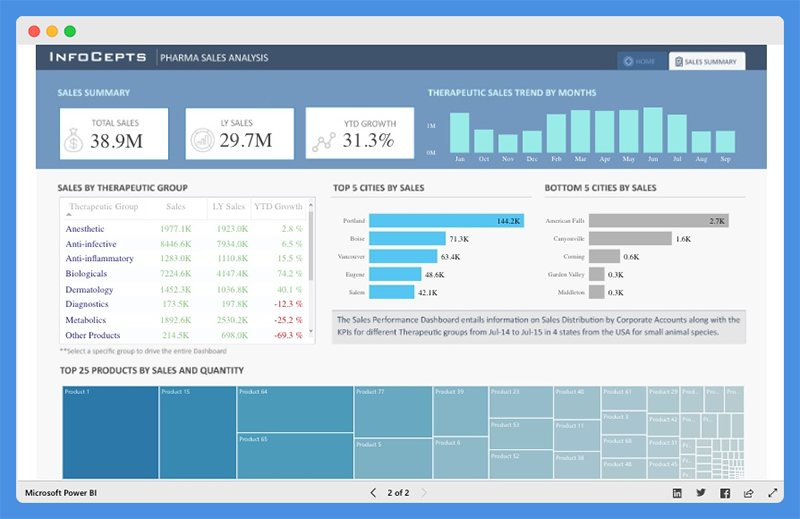Share the report on LinkedIn
The width and height of the screenshot is (800, 519).
point(677,493)
